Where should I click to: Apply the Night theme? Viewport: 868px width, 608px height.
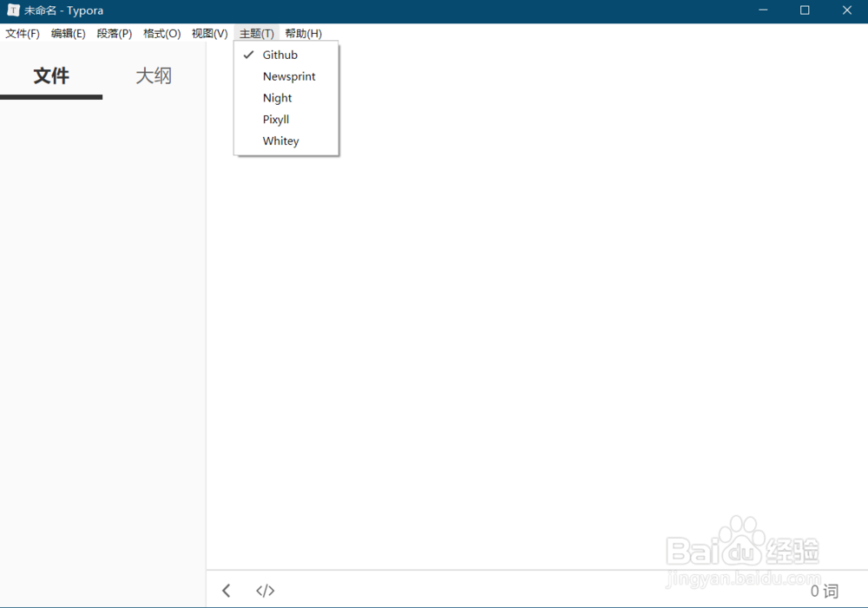point(286,98)
